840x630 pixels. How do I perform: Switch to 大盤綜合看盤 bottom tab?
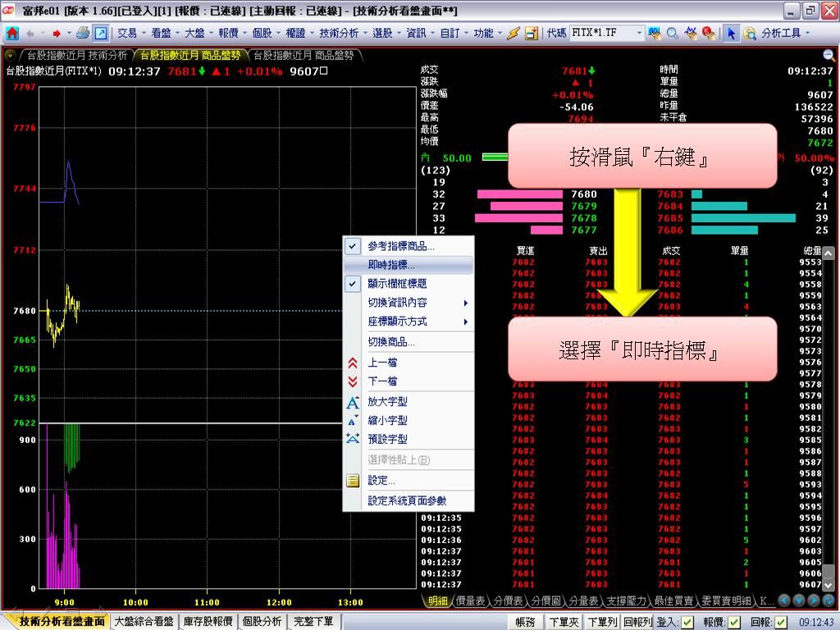[144, 622]
